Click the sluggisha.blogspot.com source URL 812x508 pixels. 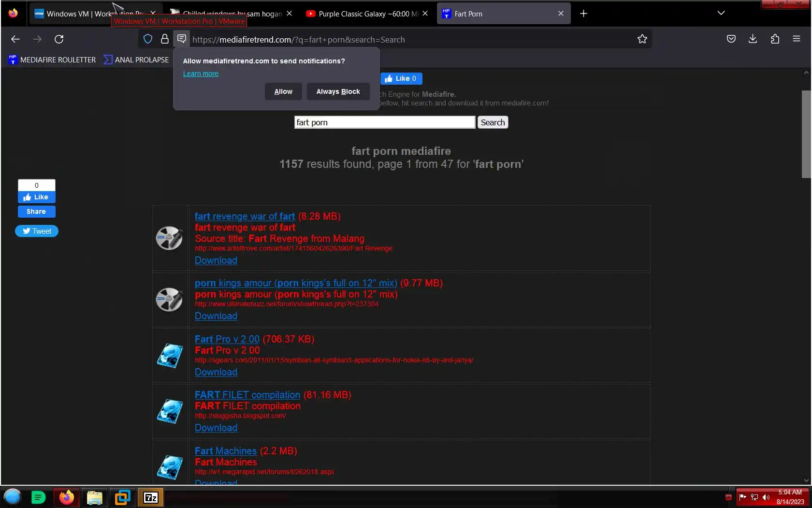pos(240,416)
